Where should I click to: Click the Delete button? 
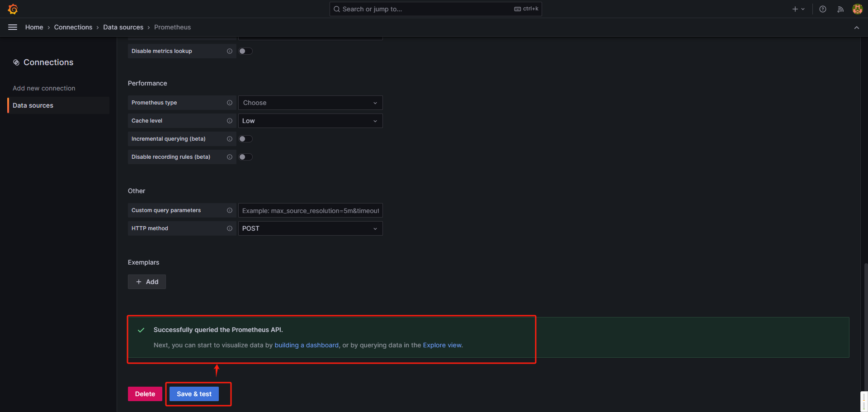[145, 394]
